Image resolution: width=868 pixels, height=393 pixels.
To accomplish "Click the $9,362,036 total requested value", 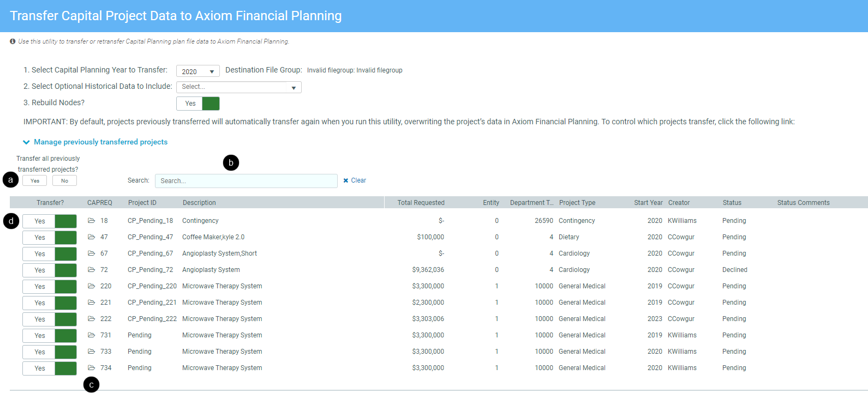I will point(428,270).
